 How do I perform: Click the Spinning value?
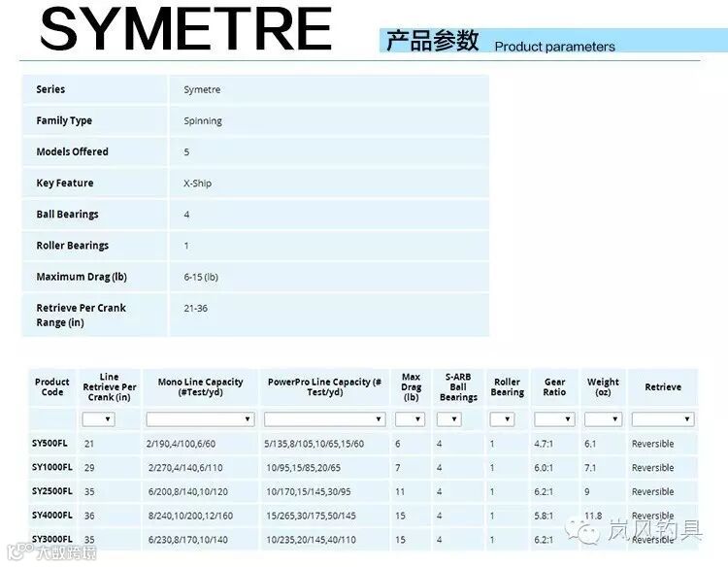click(203, 121)
